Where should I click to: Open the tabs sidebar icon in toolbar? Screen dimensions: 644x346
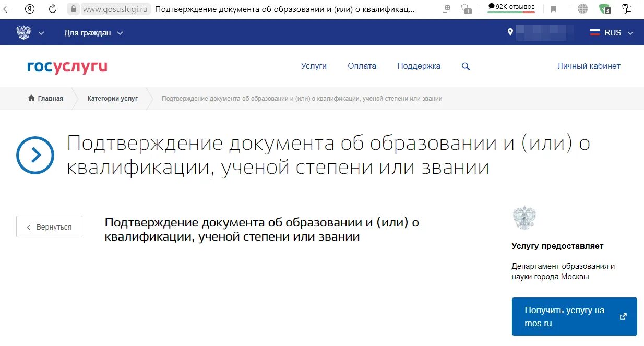point(627,9)
